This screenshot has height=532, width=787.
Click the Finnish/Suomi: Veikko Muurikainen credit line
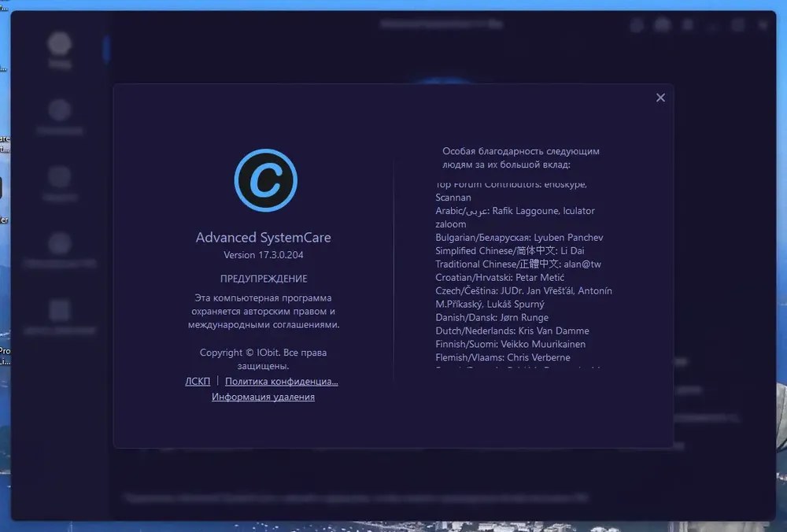click(511, 344)
